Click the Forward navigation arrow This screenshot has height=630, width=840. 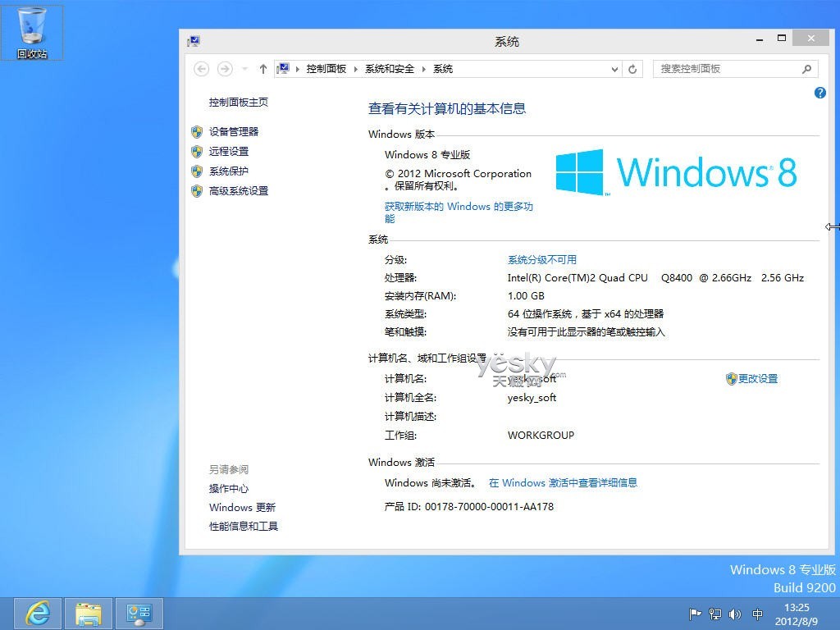(x=225, y=69)
